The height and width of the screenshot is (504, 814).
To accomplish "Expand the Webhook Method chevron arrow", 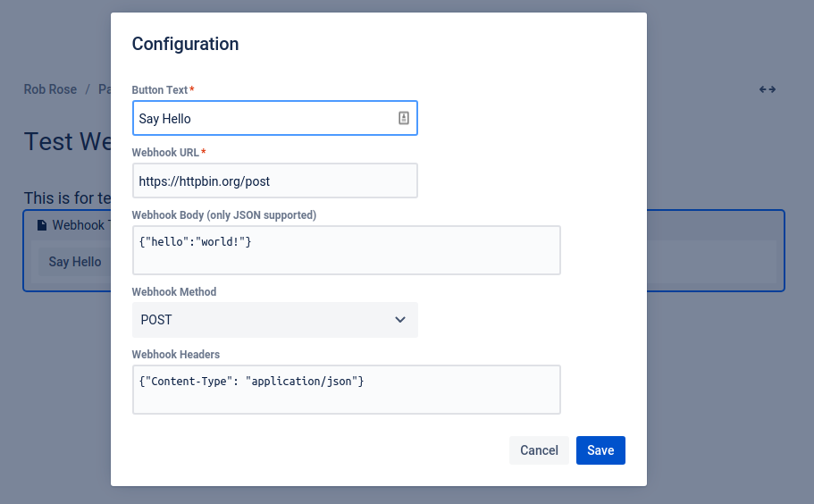I will pos(400,320).
